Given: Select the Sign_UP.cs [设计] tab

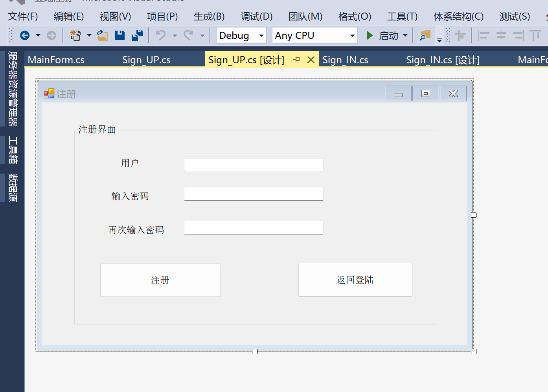Looking at the screenshot, I should [x=246, y=60].
